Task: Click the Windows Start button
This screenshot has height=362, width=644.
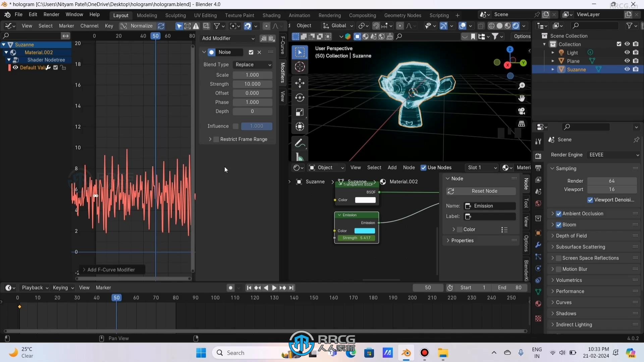Action: [x=201, y=353]
